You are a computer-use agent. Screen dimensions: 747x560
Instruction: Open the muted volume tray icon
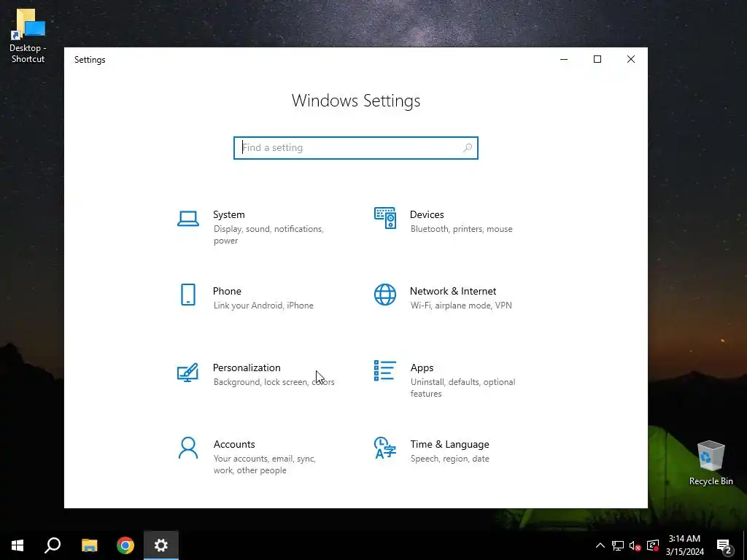tap(635, 545)
